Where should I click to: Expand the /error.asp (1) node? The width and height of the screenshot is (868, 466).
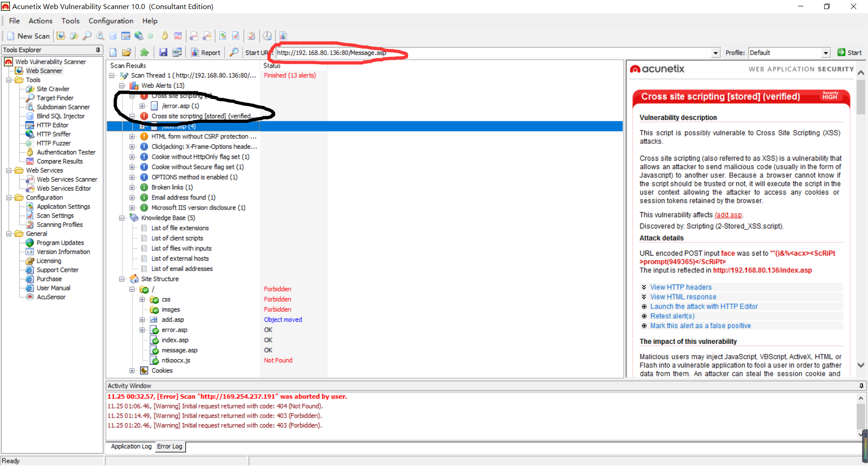pyautogui.click(x=142, y=106)
